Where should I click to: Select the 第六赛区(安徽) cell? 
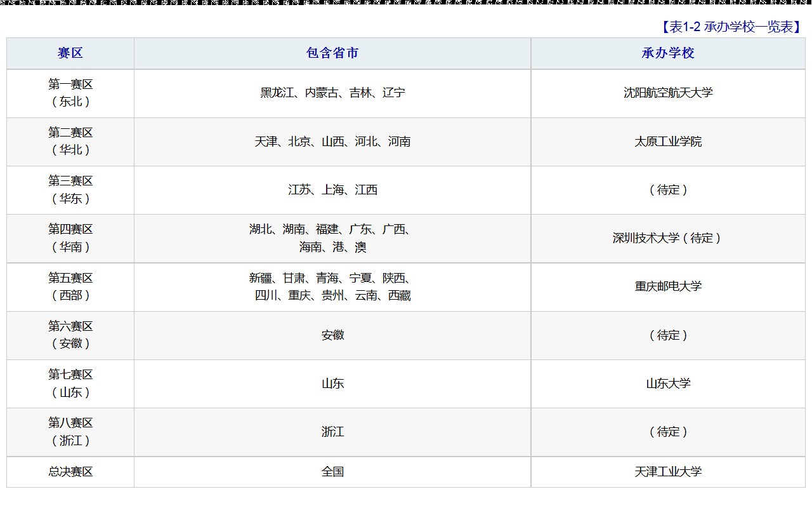pyautogui.click(x=70, y=335)
